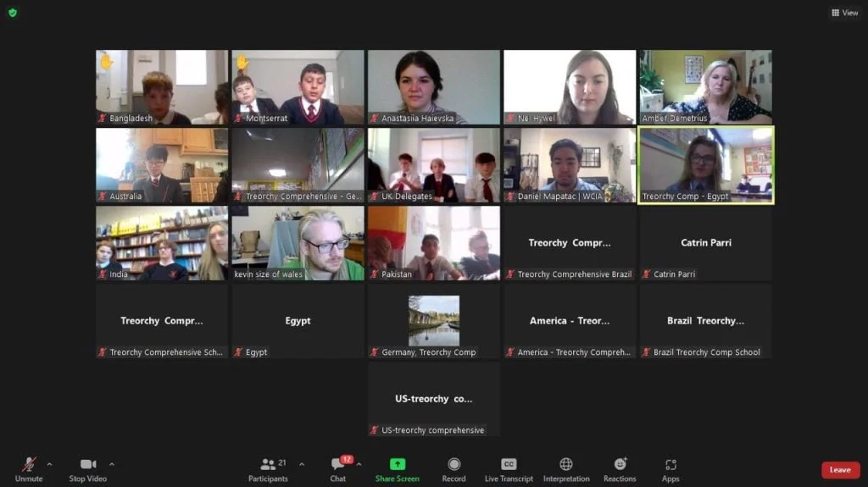The height and width of the screenshot is (487, 868).
Task: Open the Apps panel
Action: pos(670,470)
